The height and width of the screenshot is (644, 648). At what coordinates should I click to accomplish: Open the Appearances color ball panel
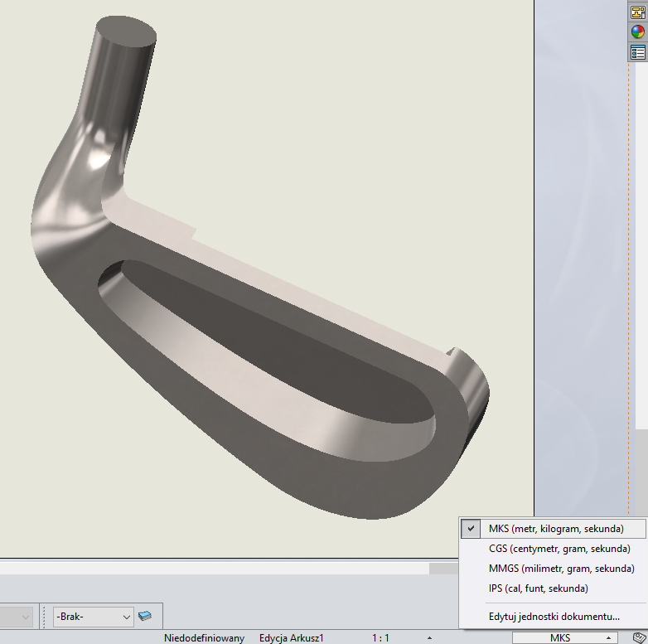click(x=637, y=32)
